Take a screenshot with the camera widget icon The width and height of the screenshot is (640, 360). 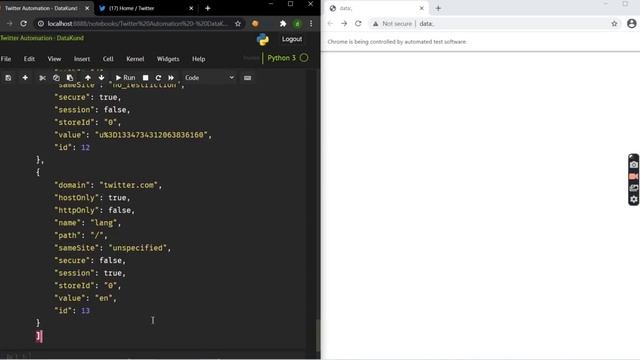633,164
